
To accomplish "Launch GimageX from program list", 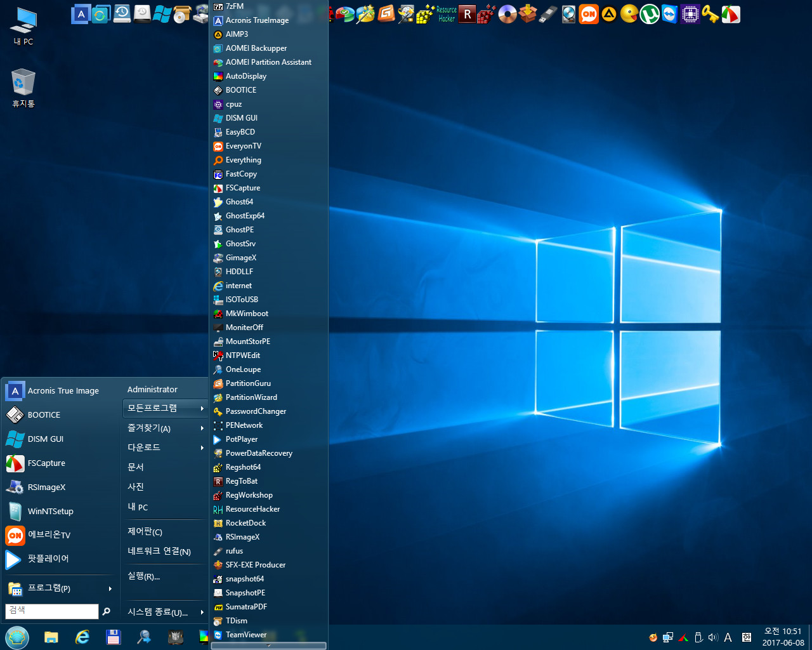I will 269,258.
